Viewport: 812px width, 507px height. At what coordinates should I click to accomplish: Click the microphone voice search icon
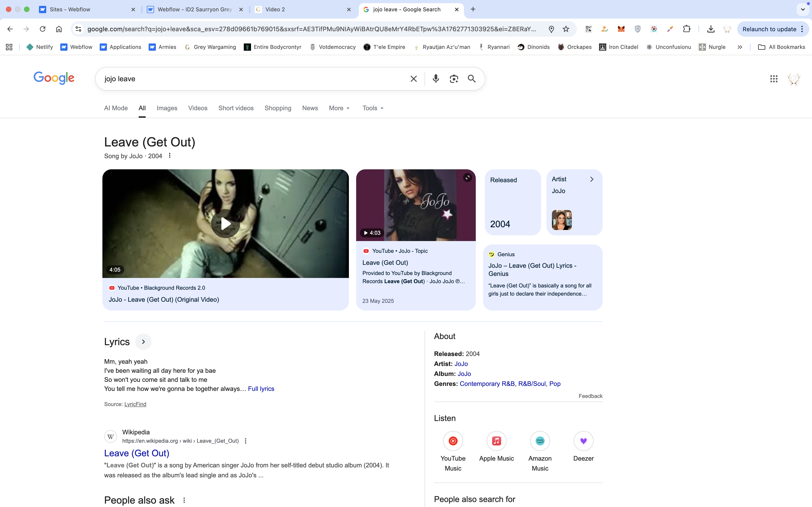coord(435,79)
